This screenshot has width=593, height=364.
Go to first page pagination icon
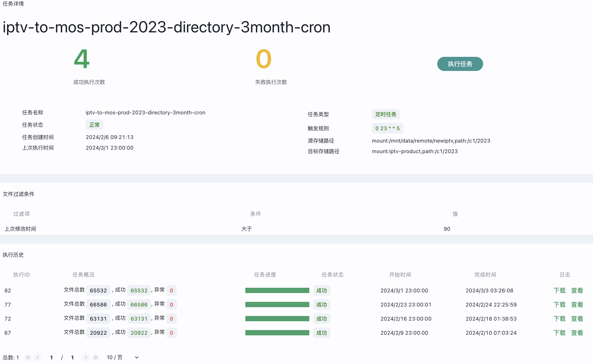click(x=28, y=357)
